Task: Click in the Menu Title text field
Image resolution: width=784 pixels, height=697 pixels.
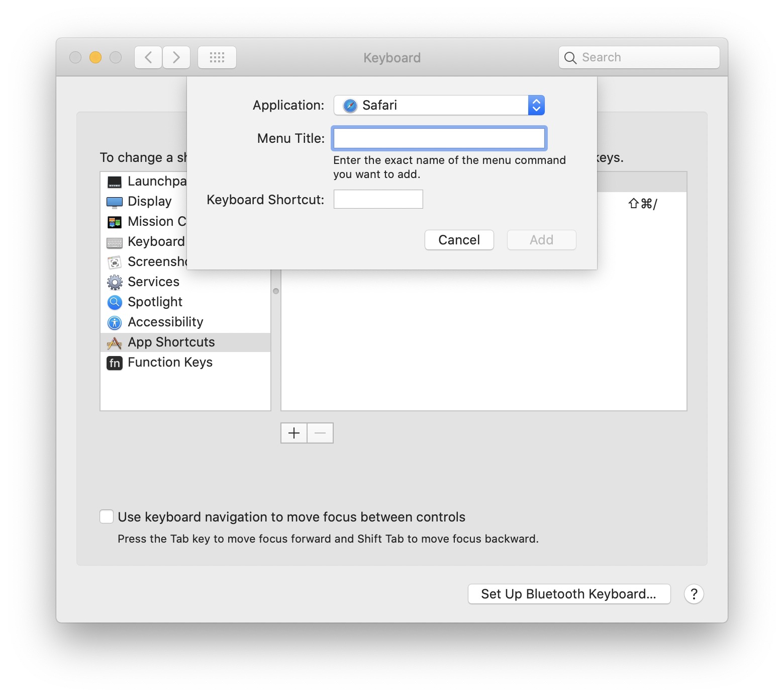Action: (x=439, y=138)
